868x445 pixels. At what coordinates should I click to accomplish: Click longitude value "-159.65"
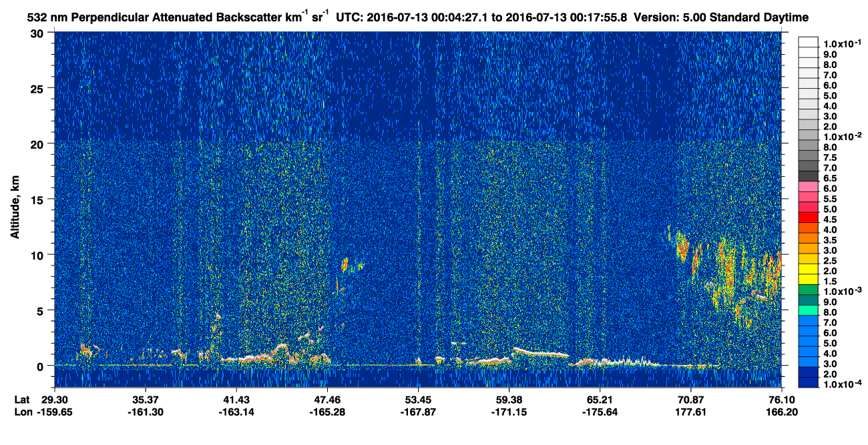(55, 412)
